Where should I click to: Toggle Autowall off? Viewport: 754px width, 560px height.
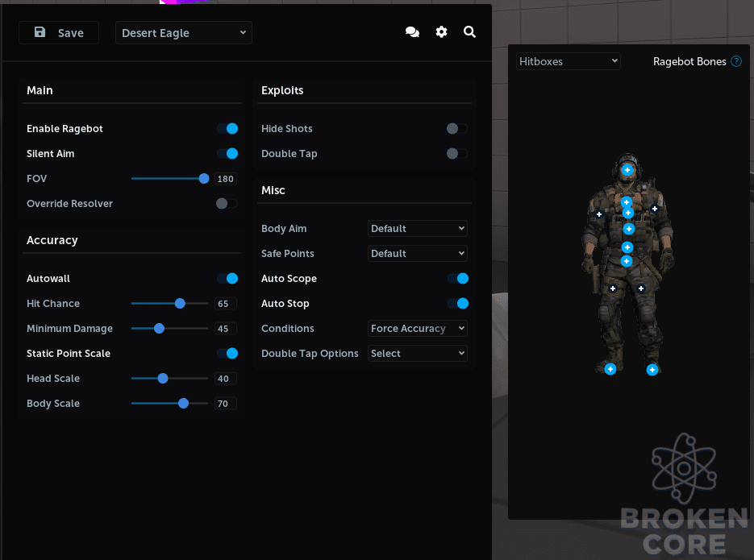tap(227, 279)
